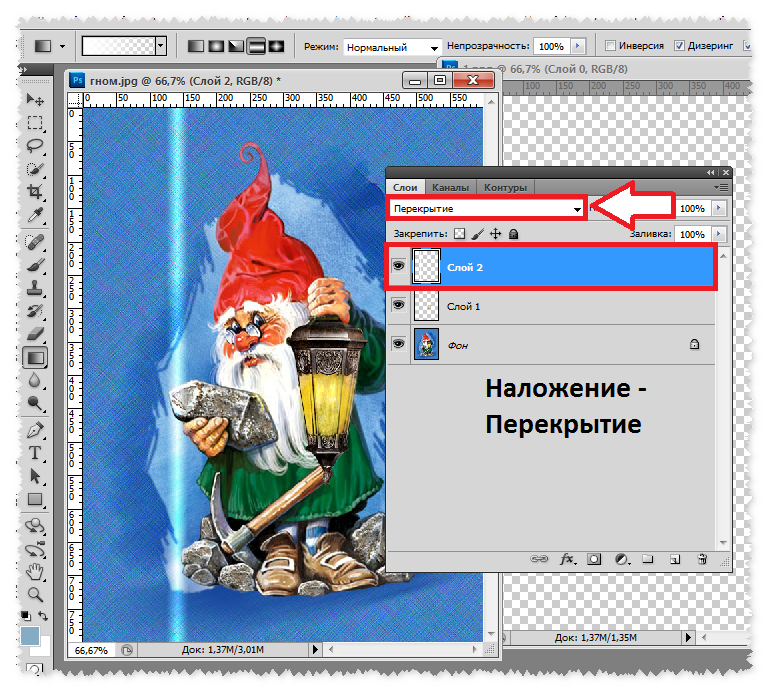Select the Dodge tool
Screen dimensions: 769x692
[x=35, y=403]
